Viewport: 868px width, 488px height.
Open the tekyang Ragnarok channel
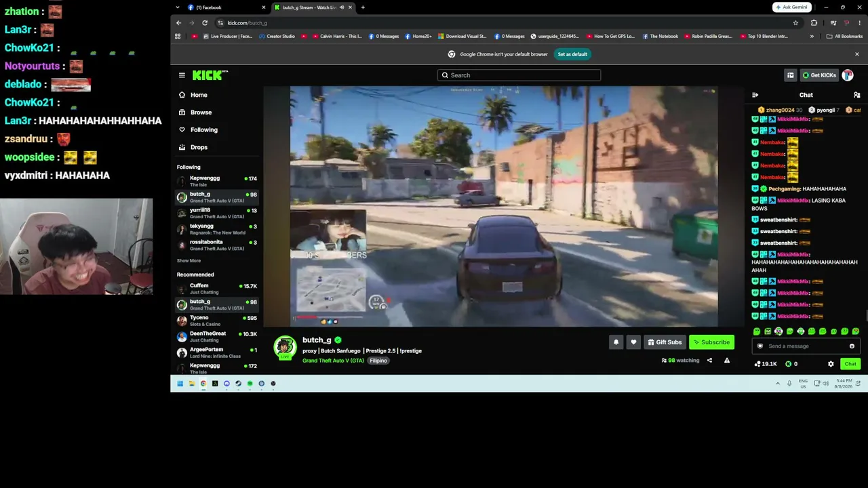(x=217, y=229)
